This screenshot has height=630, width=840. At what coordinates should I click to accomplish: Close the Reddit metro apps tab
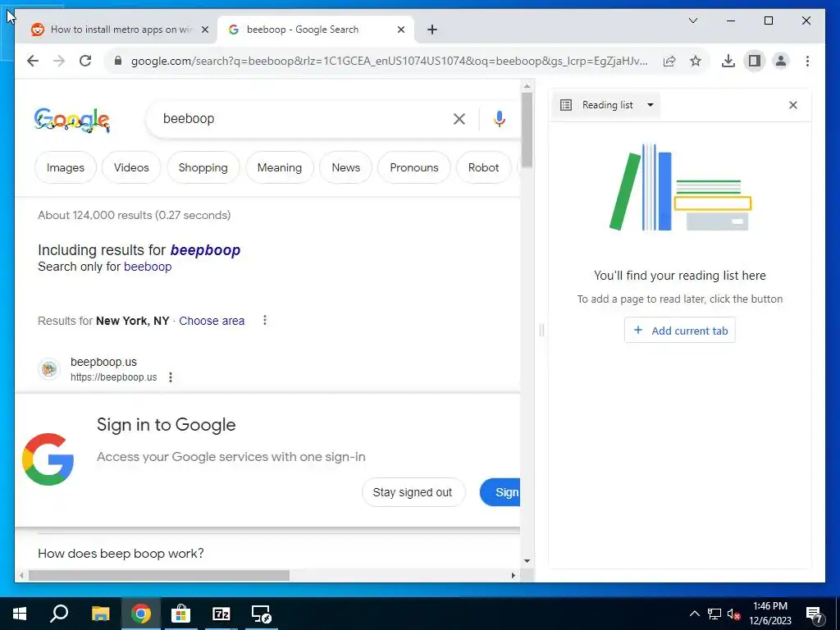pos(204,30)
